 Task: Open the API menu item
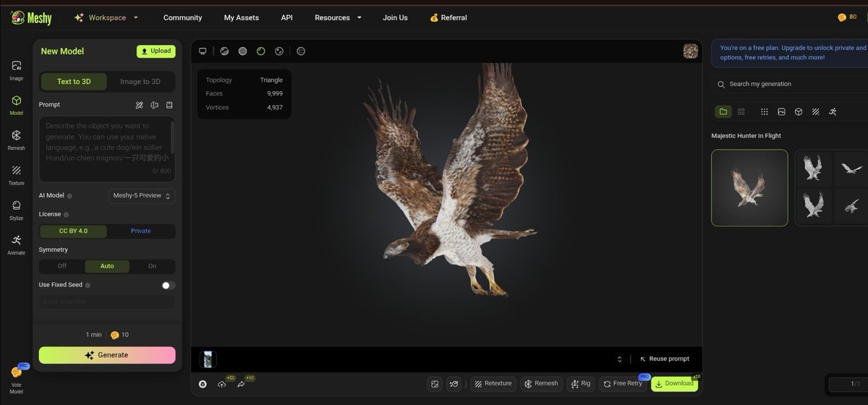point(286,17)
